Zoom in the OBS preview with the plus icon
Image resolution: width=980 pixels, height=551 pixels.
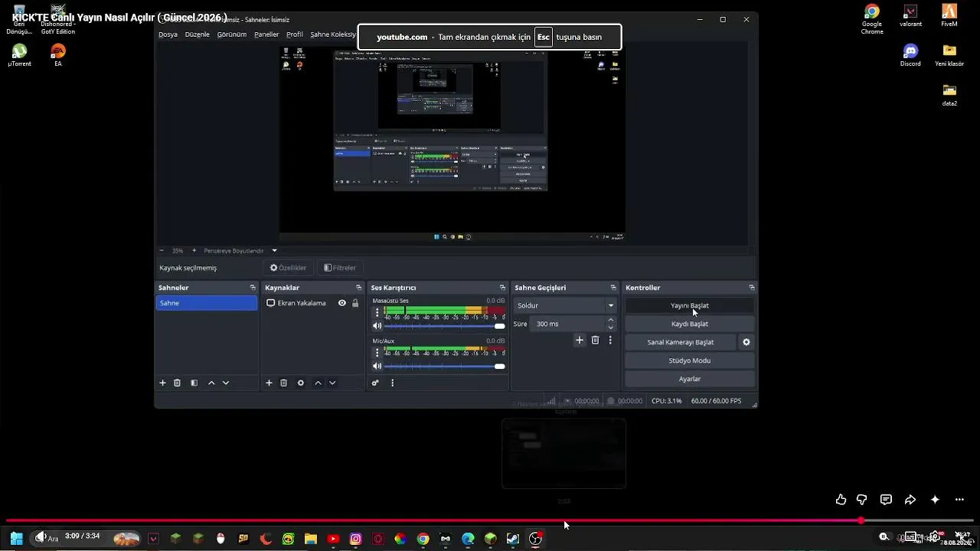(194, 250)
